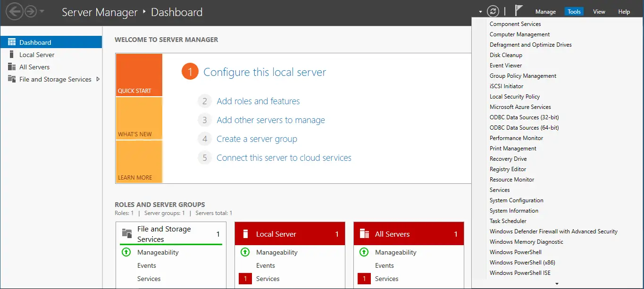Click the refresh icon in header

click(x=493, y=12)
